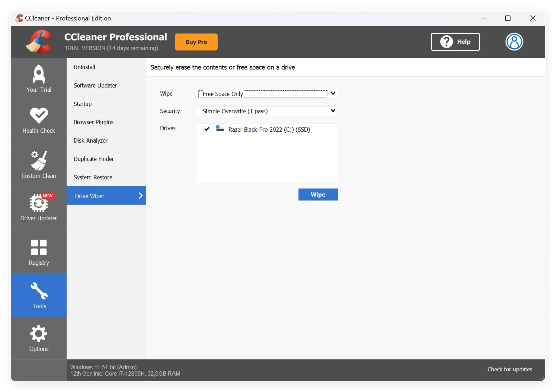This screenshot has width=556, height=392.
Task: Open the System Restore tool
Action: 106,177
